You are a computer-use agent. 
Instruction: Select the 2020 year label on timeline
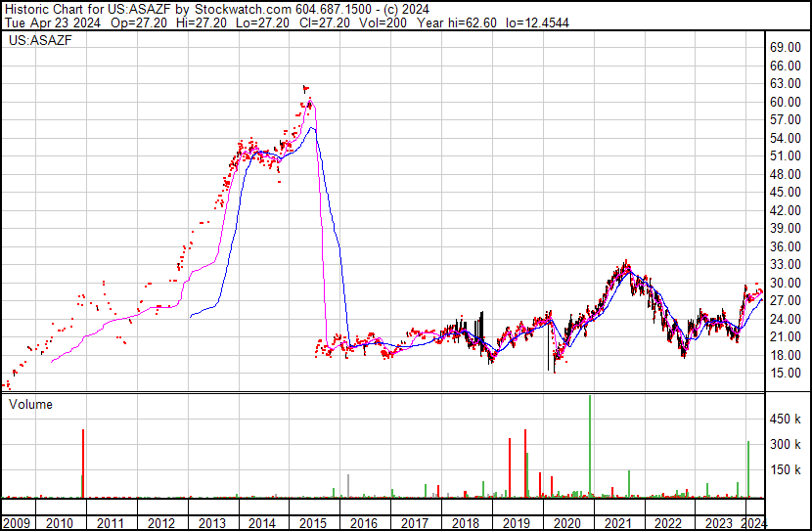point(566,523)
